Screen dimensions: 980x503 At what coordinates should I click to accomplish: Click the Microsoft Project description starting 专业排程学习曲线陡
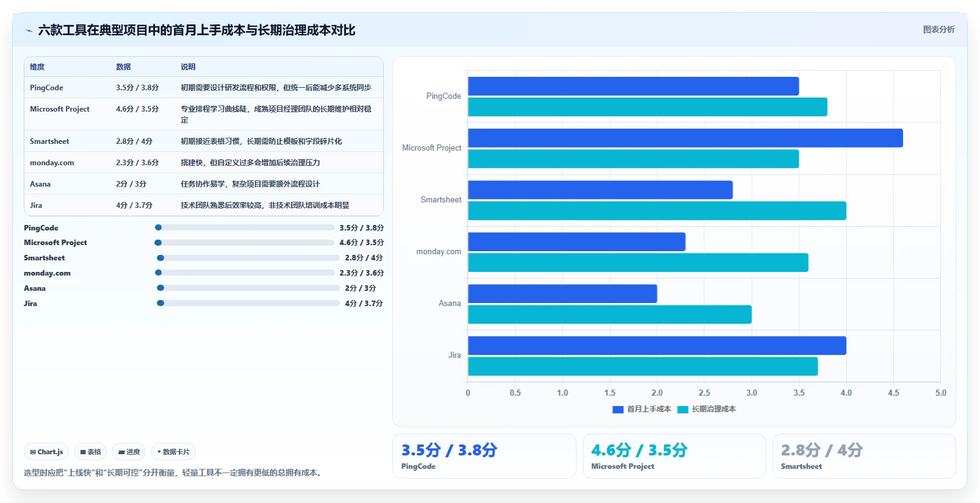click(276, 114)
